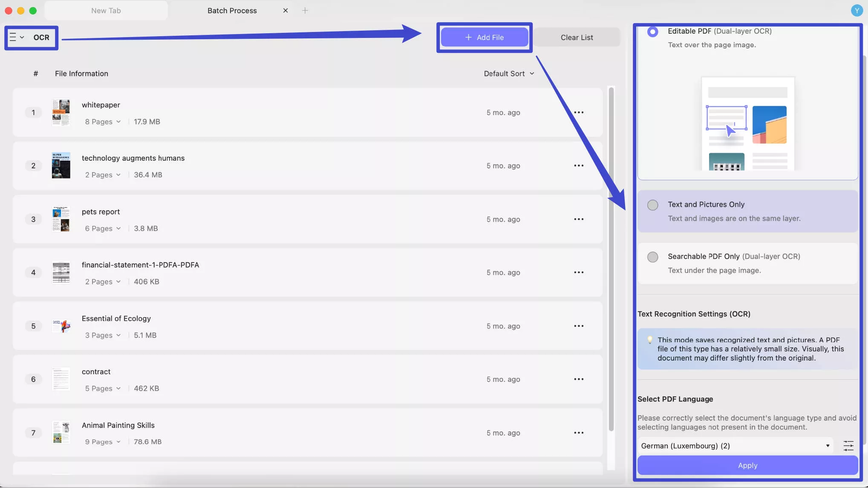This screenshot has width=868, height=488.
Task: Open German (Luxembourg) language dropdown
Action: pyautogui.click(x=735, y=446)
